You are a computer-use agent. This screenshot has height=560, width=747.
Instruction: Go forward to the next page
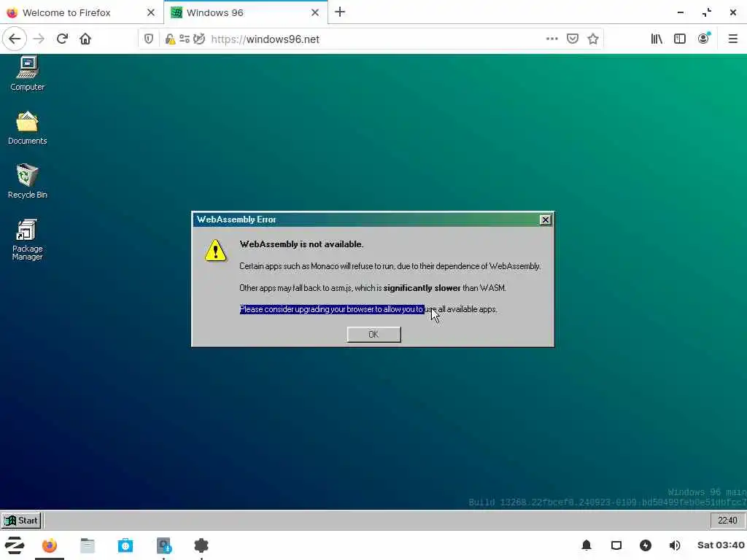(39, 39)
